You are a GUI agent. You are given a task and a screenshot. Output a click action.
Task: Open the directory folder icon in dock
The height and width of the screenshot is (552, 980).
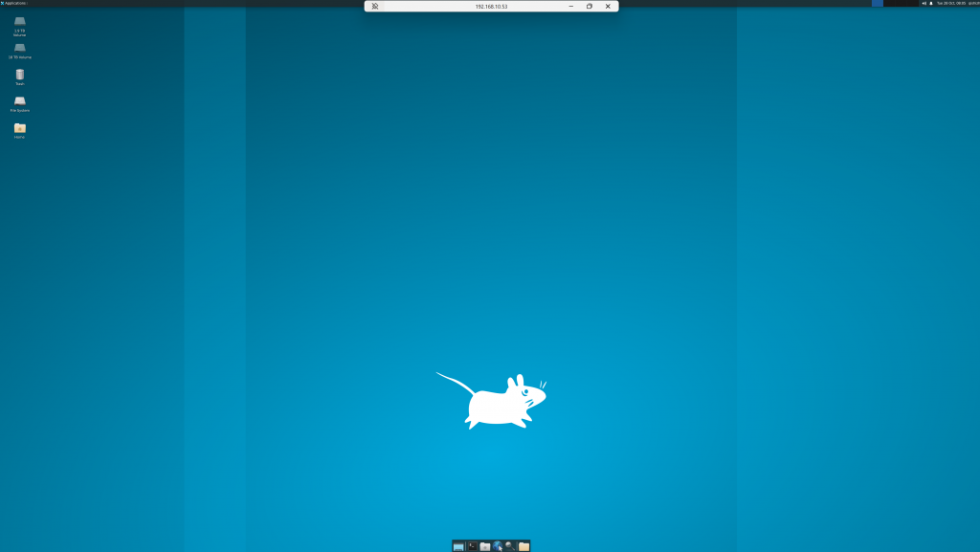coord(523,546)
